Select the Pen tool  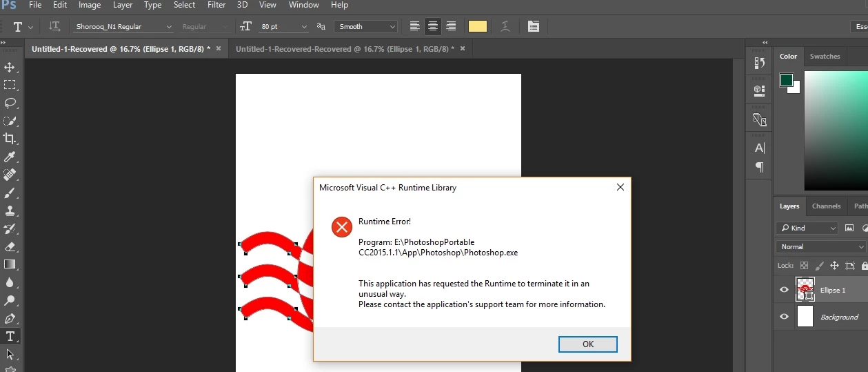click(10, 318)
